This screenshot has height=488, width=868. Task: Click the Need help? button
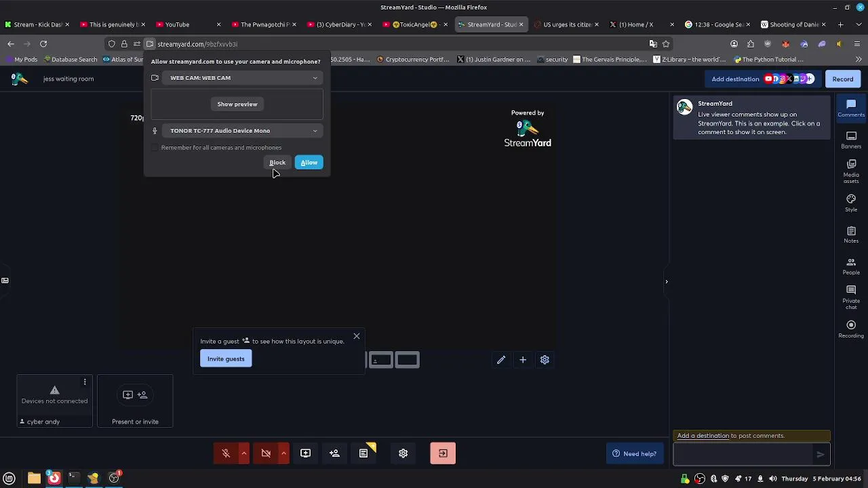click(x=635, y=454)
